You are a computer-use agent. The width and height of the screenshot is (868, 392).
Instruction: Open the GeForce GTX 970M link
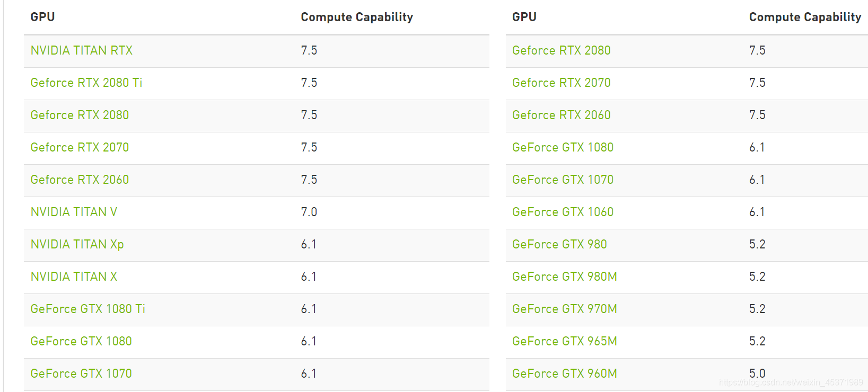564,309
